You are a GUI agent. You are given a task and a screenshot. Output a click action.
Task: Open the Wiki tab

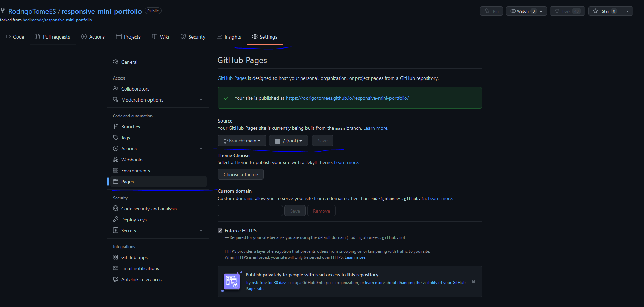pyautogui.click(x=160, y=37)
